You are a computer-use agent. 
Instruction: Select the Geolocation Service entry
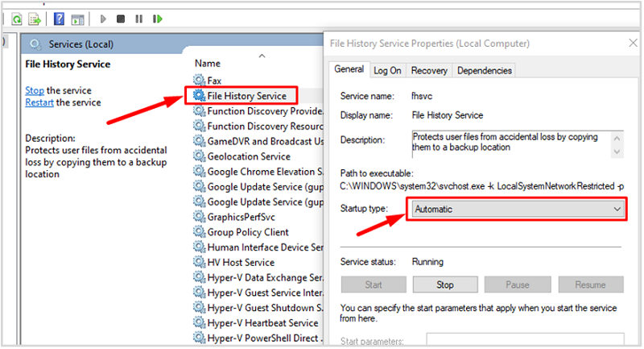[249, 156]
